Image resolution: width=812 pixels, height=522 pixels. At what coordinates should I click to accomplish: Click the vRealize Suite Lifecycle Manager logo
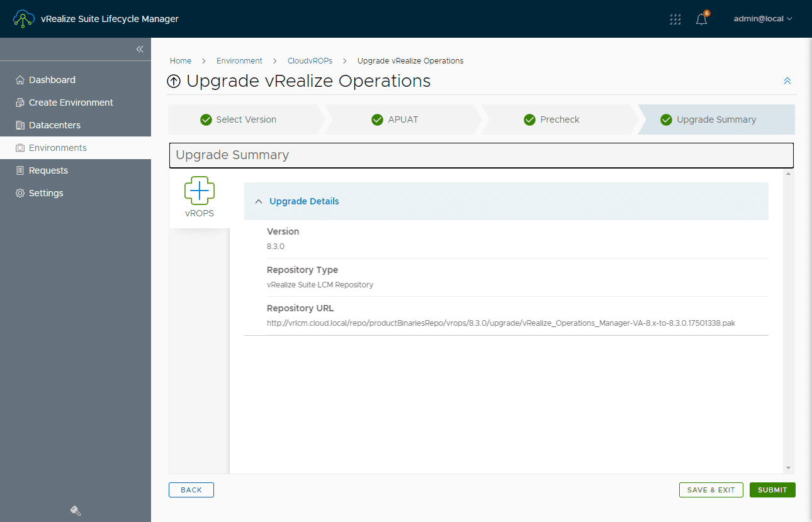point(24,19)
